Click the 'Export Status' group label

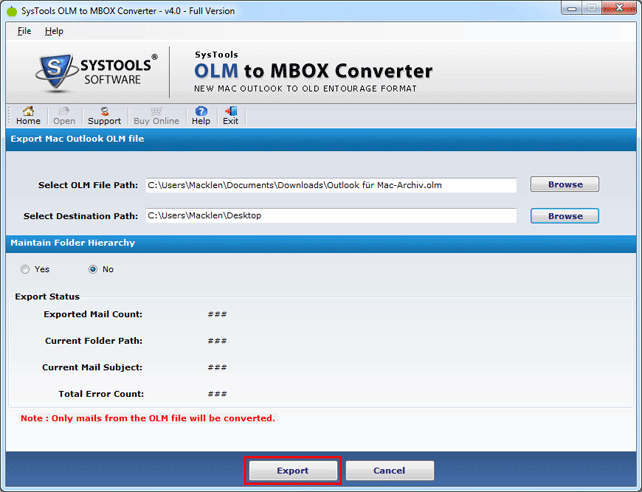tap(47, 297)
